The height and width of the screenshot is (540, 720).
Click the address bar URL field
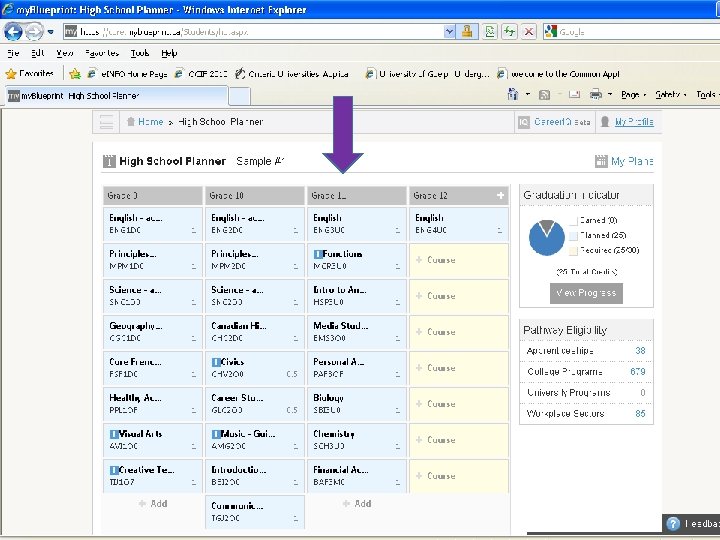coord(260,32)
